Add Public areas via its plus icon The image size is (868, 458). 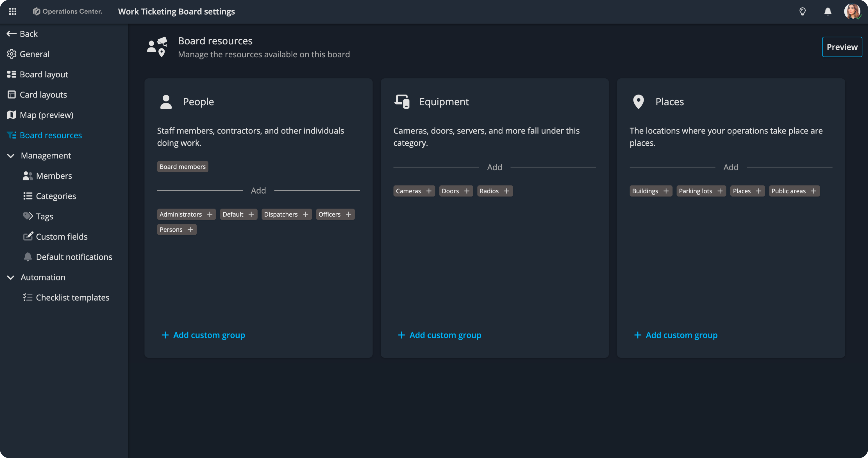pos(814,191)
